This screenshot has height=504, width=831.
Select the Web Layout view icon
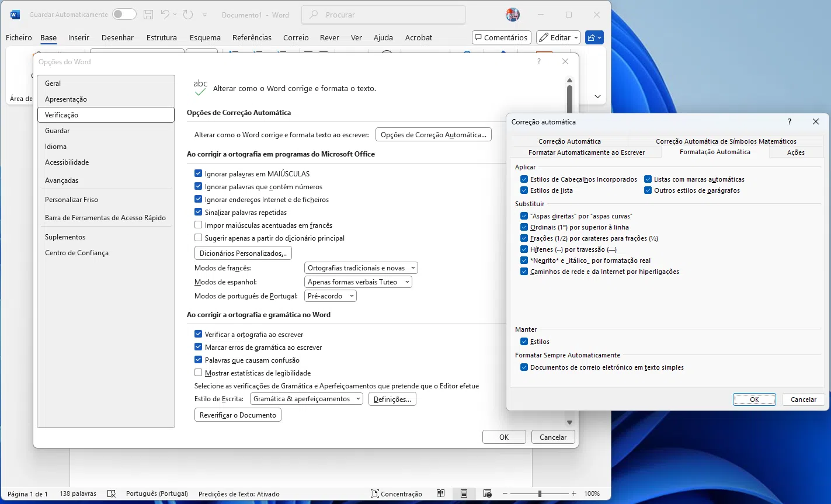click(488, 493)
